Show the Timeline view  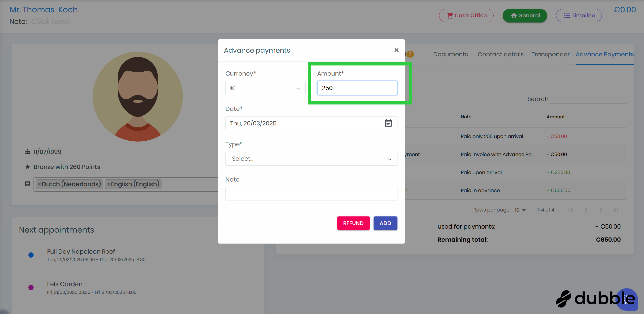point(579,15)
